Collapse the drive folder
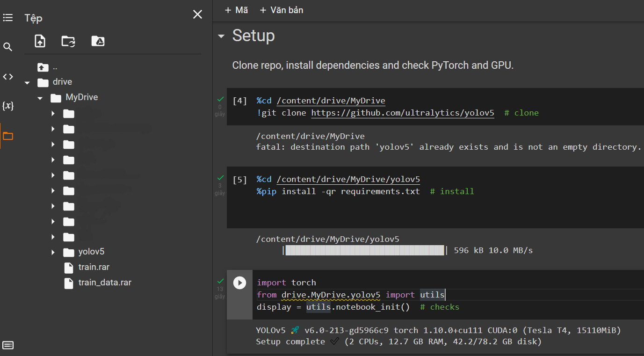 [27, 82]
